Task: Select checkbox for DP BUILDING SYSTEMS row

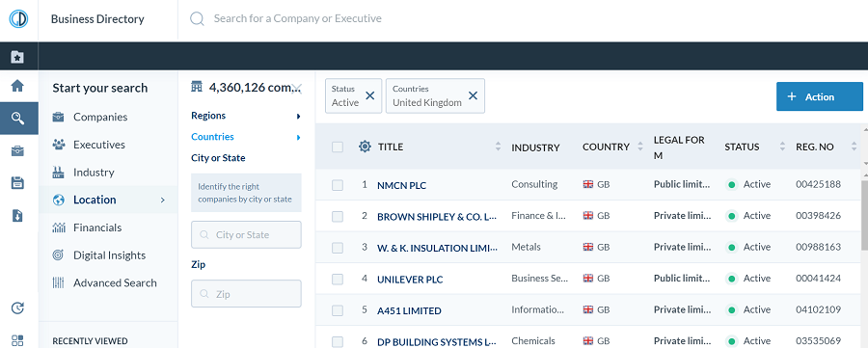Action: coord(338,342)
